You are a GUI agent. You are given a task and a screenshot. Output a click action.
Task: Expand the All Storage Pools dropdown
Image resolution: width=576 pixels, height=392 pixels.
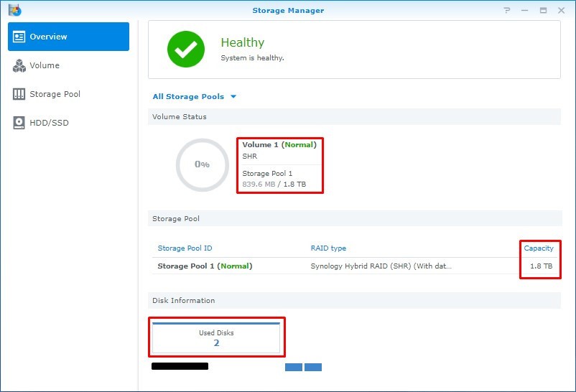point(195,97)
